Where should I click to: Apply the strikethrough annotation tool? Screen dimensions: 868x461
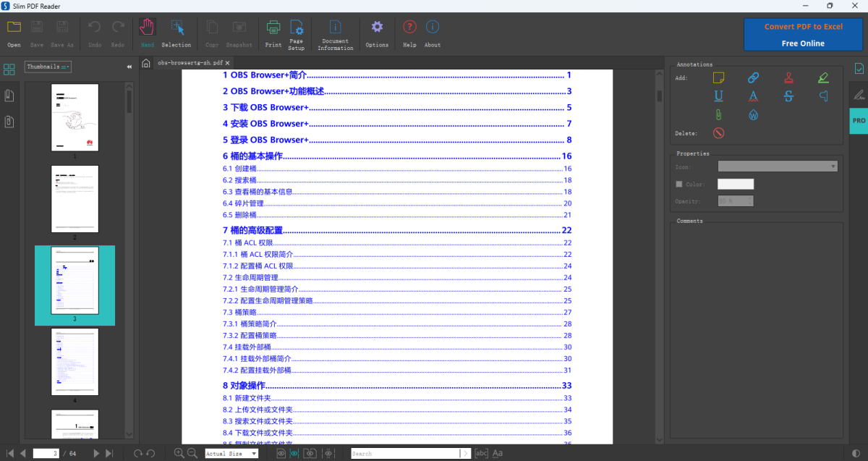tap(788, 96)
